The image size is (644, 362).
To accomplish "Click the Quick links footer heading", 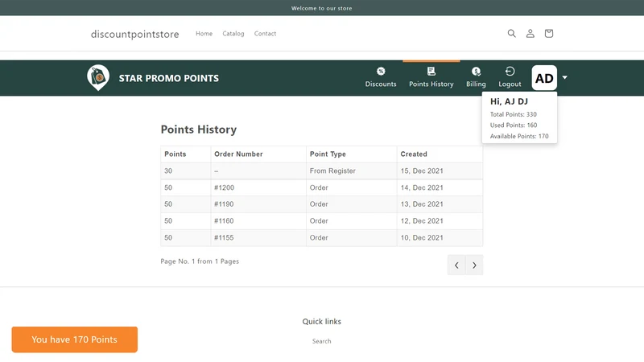I will pos(321,321).
